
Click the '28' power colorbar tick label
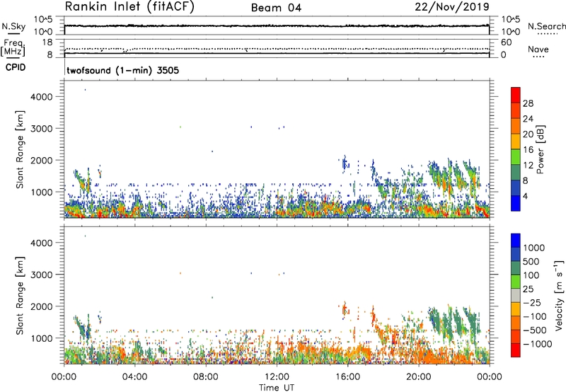coord(528,103)
